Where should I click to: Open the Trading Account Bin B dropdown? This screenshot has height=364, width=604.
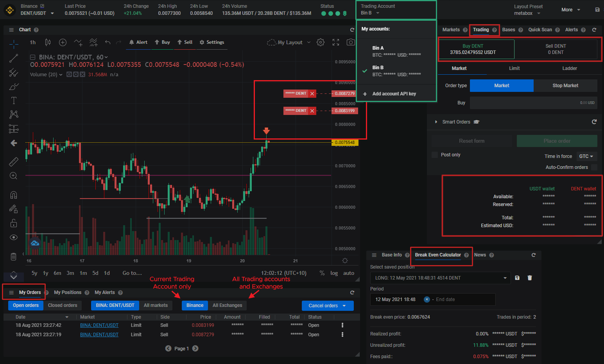369,13
